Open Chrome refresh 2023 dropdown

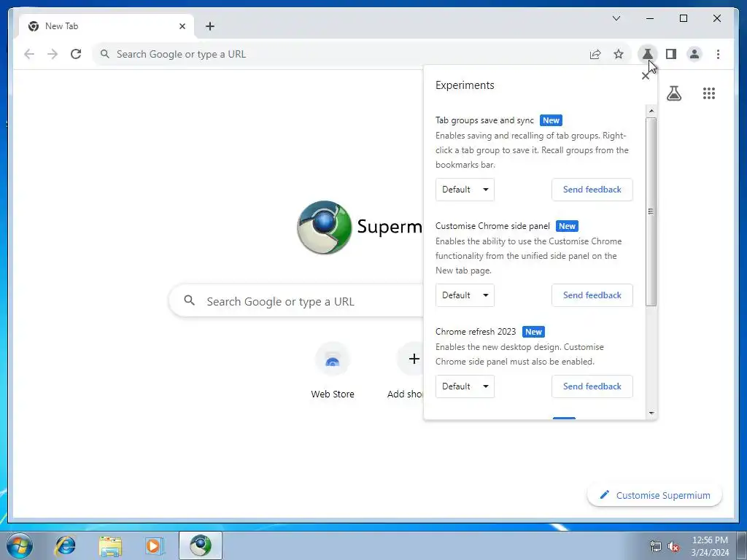point(465,386)
